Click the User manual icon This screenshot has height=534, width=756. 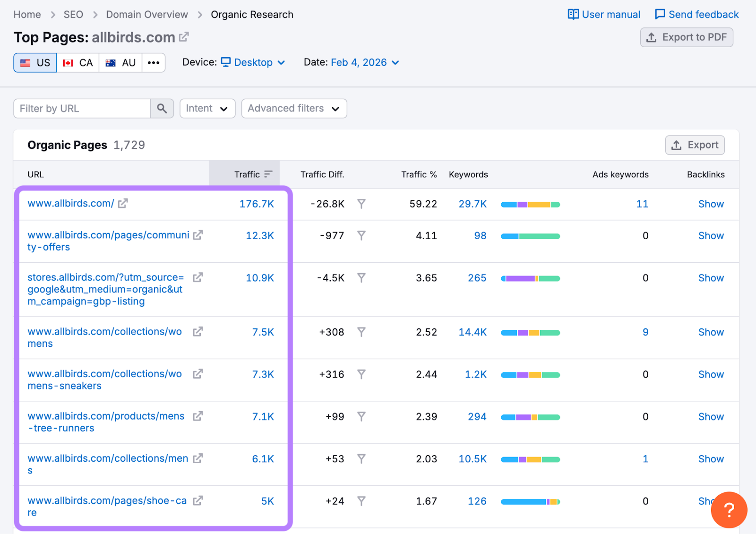click(573, 14)
